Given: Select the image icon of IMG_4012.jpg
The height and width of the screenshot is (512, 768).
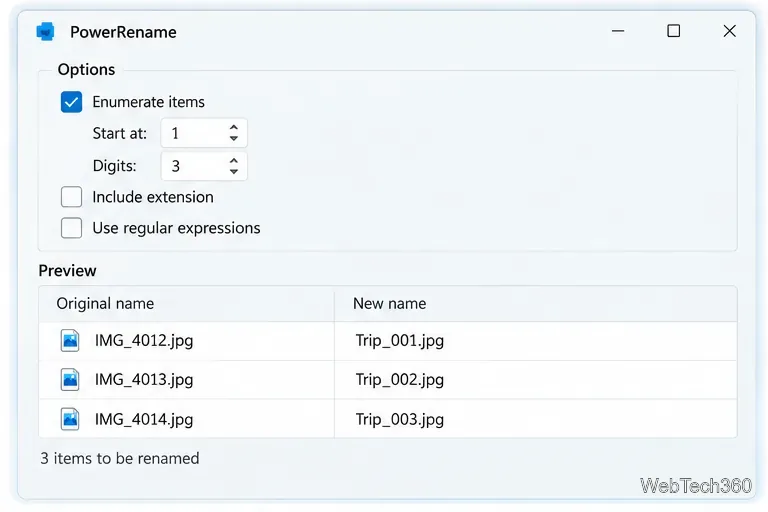Looking at the screenshot, I should [70, 341].
